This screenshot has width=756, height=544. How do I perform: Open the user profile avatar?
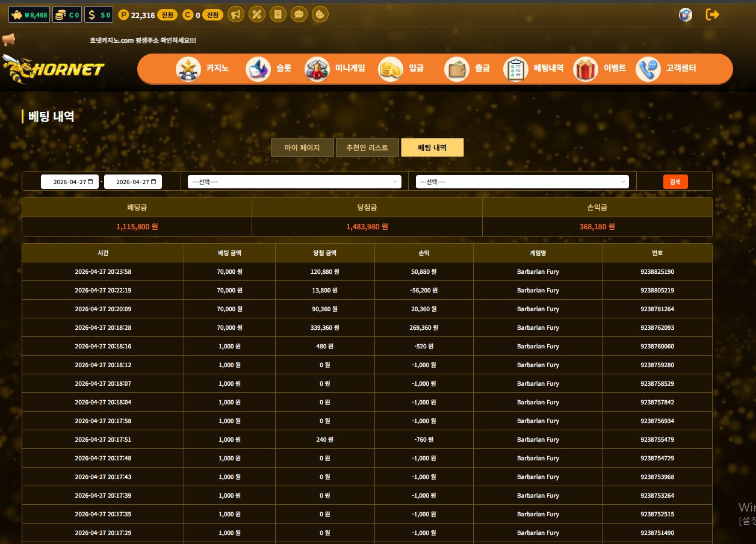[x=685, y=14]
